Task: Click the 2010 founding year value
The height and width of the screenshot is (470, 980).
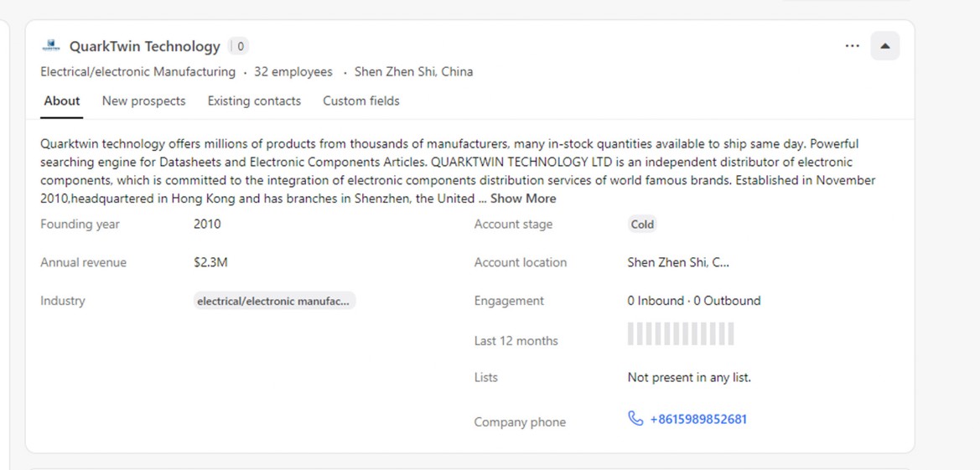Action: tap(207, 225)
